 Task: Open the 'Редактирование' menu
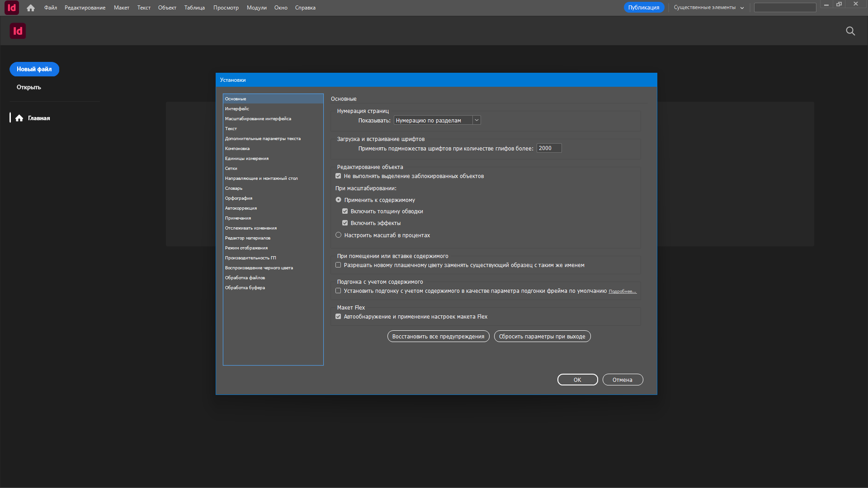coord(85,8)
